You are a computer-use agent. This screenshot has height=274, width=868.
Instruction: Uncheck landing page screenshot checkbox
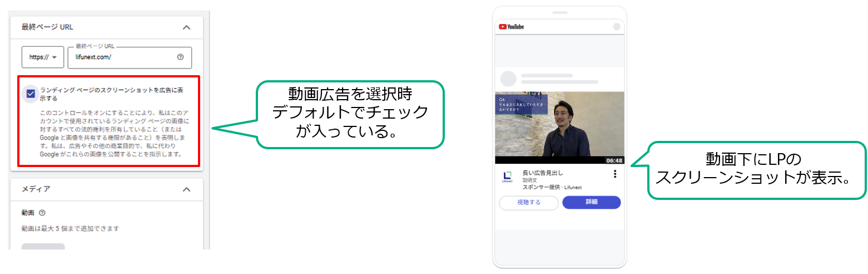(x=31, y=94)
